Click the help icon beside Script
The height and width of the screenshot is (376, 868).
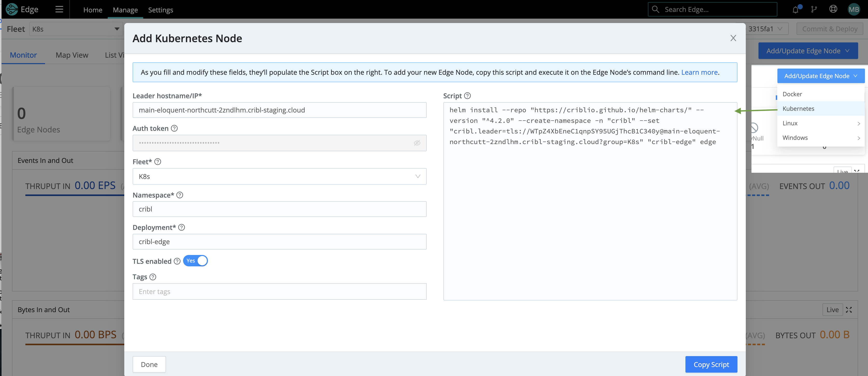(x=467, y=96)
